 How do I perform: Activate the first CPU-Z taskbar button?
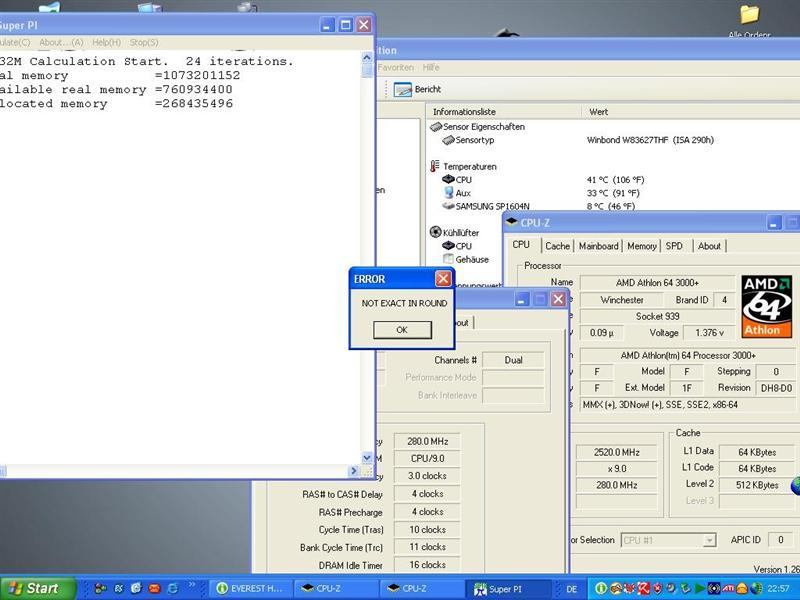click(337, 589)
